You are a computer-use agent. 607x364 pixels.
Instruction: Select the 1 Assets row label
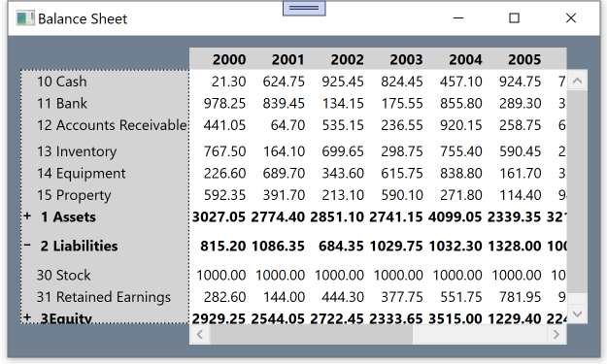pos(68,217)
